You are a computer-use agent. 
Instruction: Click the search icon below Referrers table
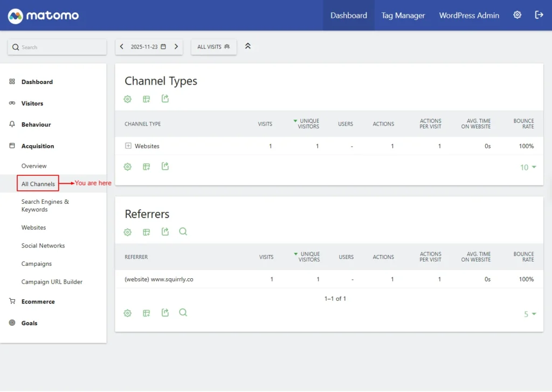pos(183,313)
